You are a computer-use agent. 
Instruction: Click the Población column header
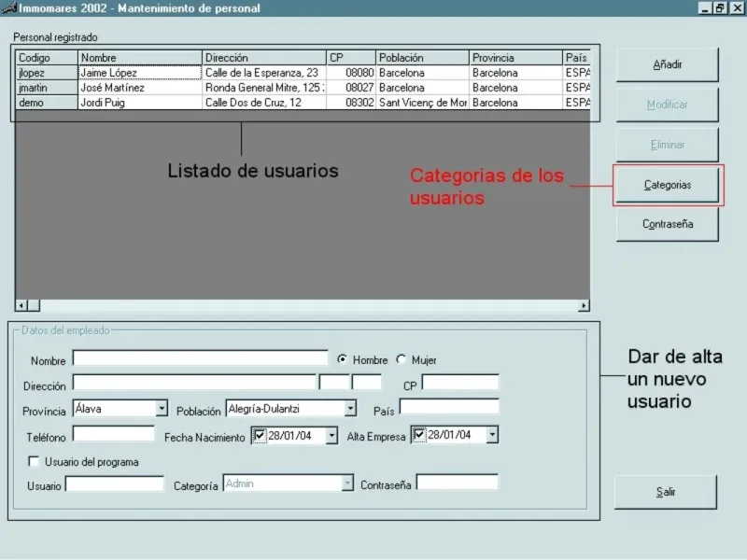(x=423, y=58)
